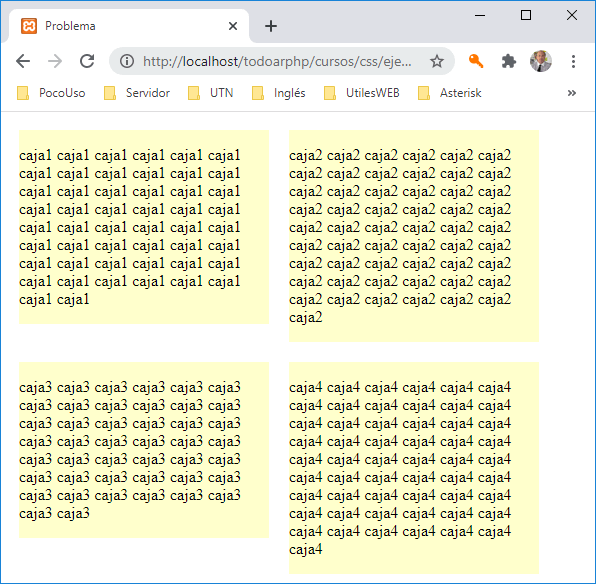Open the Inglés bookmark folder
Image resolution: width=596 pixels, height=584 pixels.
(x=279, y=93)
